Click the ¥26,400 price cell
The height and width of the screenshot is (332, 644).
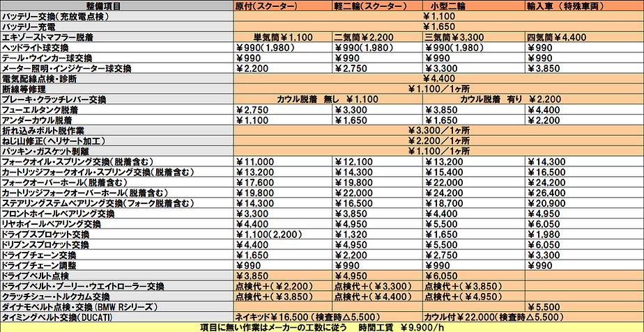(585, 193)
